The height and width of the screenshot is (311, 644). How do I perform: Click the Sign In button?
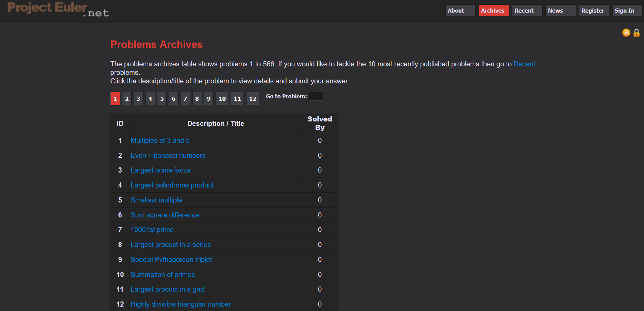tap(627, 11)
